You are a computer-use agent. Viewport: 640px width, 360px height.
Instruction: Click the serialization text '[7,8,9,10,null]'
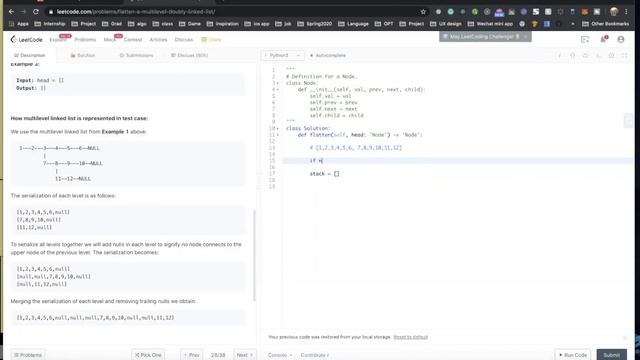point(39,220)
